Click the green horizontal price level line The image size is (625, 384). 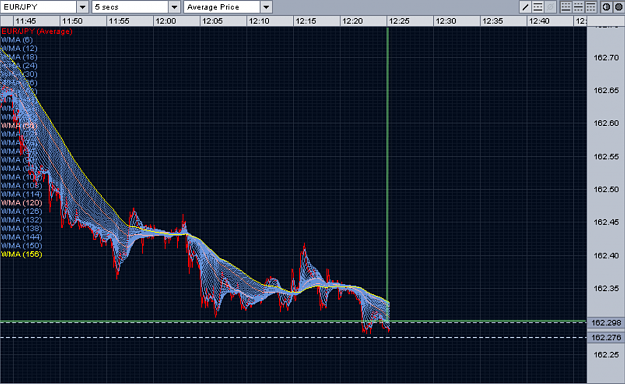click(293, 321)
